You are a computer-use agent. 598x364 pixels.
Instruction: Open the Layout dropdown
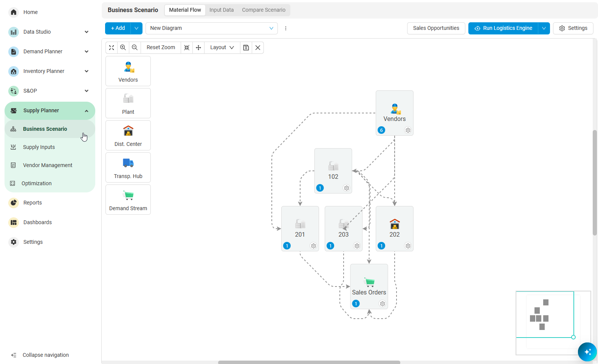pyautogui.click(x=222, y=48)
